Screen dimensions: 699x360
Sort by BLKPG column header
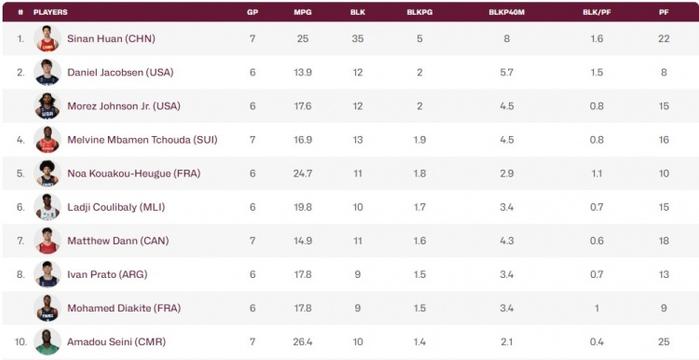[419, 12]
